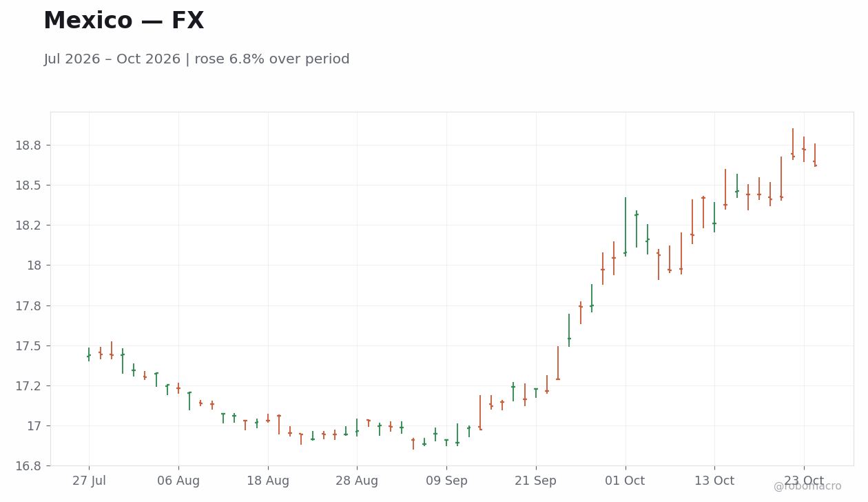Click the first green bar at 27 Jul
The image size is (868, 502).
coord(89,354)
